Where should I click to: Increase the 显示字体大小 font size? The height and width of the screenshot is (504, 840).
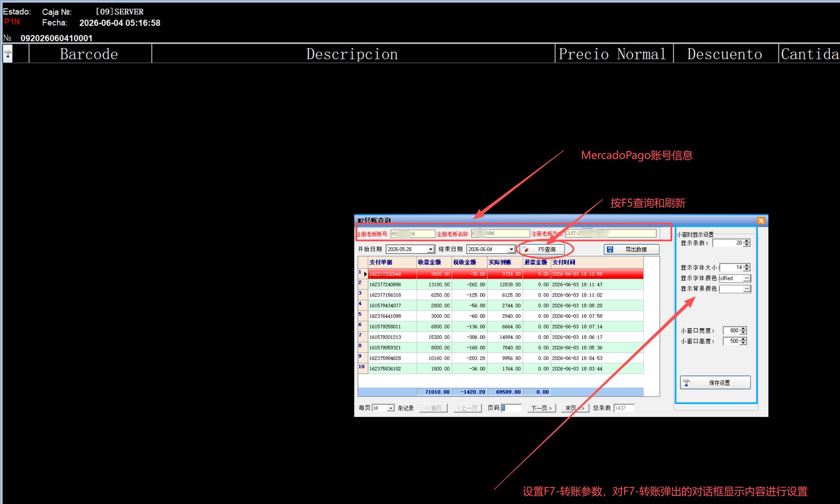coord(747,265)
